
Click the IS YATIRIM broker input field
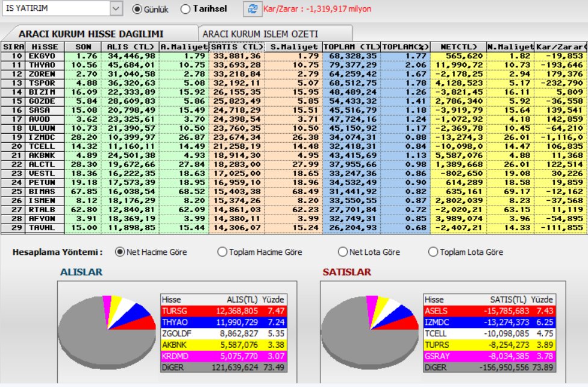(56, 8)
